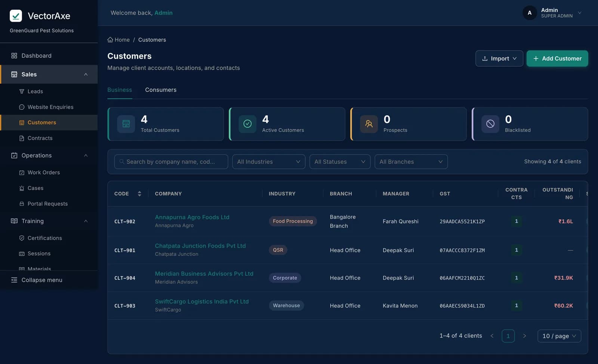Click the Total Customers card icon
Screen dimensions: 598x364
pyautogui.click(x=126, y=124)
